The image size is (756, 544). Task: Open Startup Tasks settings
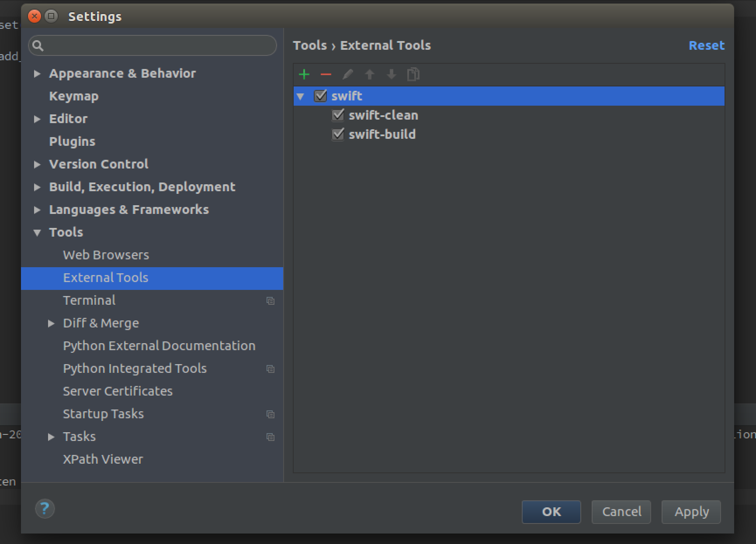(x=103, y=414)
